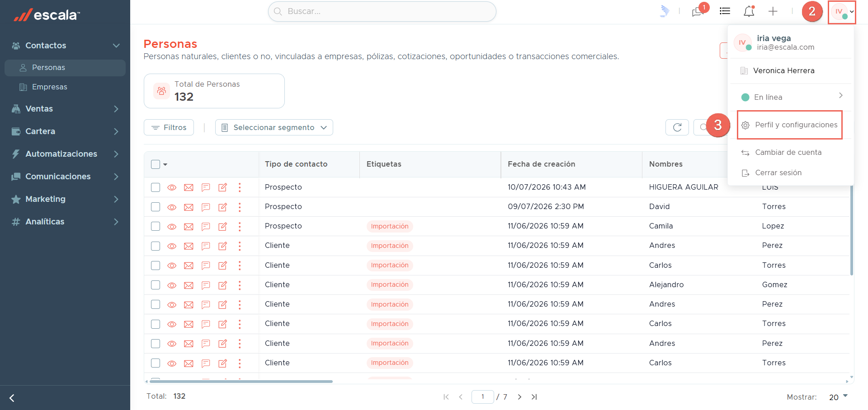Viewport: 868px width, 410px height.
Task: Click the escala logo
Action: [47, 15]
